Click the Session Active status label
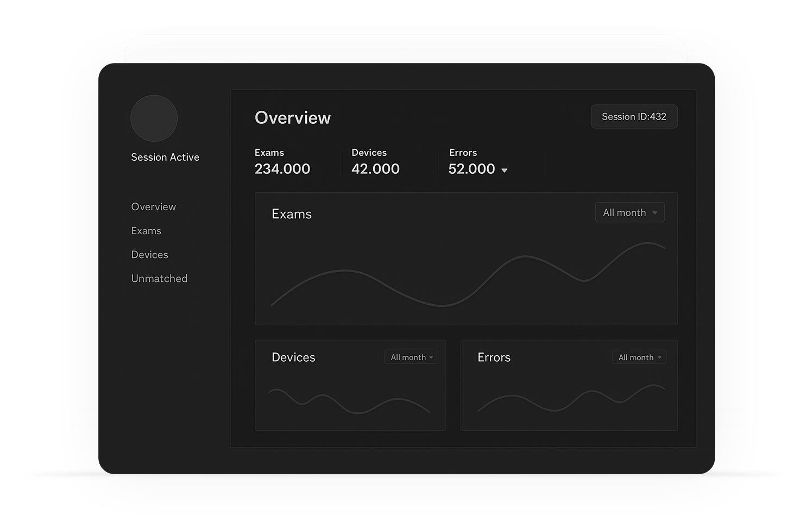Screen dimensions: 812x516 [x=165, y=158]
